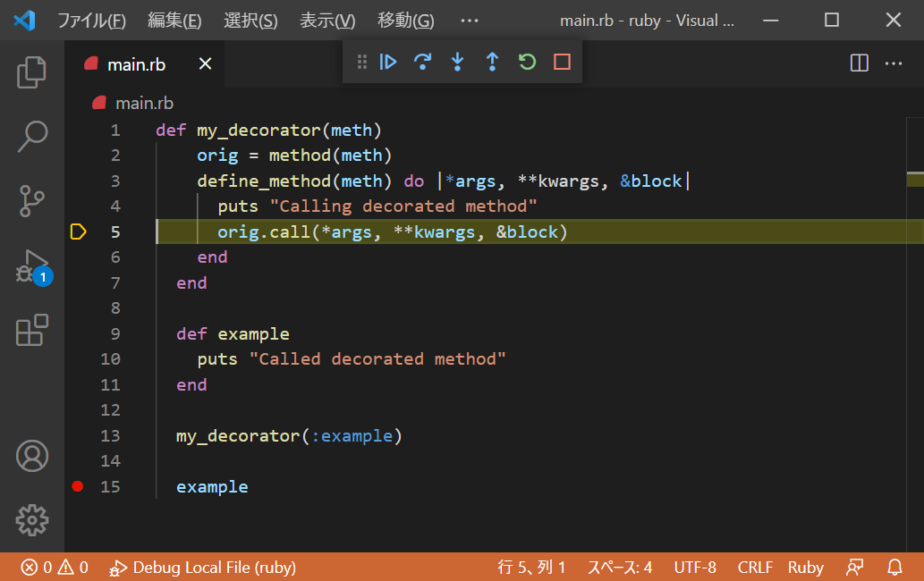This screenshot has height=581, width=924.
Task: Open Go to Line via 行 5、列 1
Action: click(x=531, y=568)
